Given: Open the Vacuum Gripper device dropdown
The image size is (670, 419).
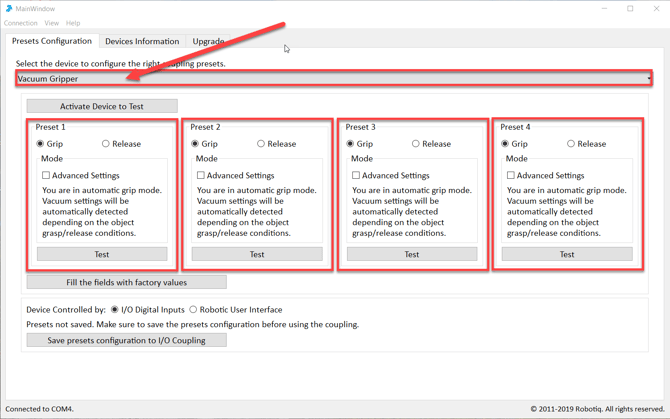Looking at the screenshot, I should (x=333, y=78).
